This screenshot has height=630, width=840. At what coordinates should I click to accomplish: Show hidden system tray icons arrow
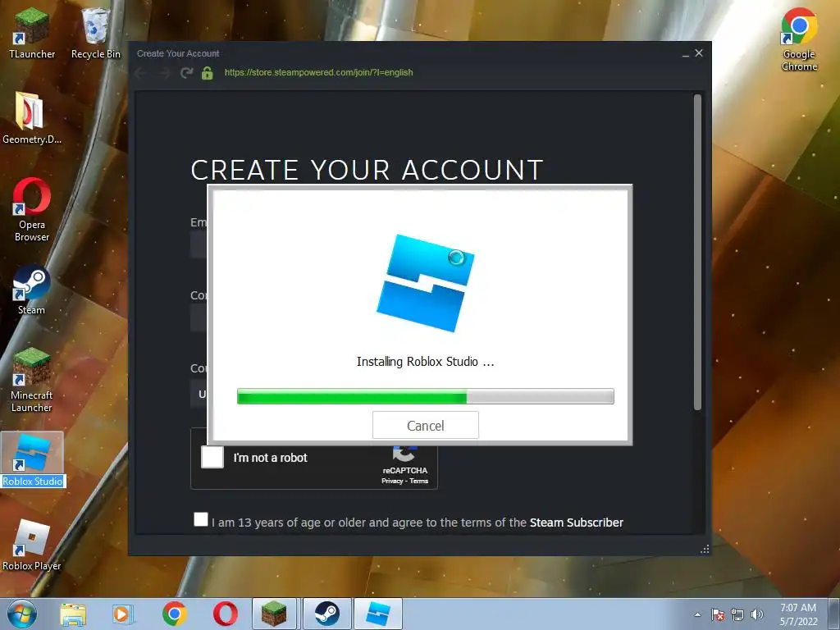click(697, 614)
